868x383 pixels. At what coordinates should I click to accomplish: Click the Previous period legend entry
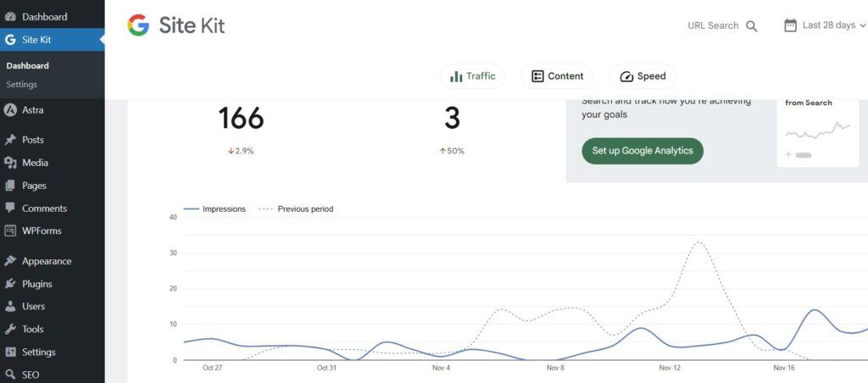(x=296, y=209)
